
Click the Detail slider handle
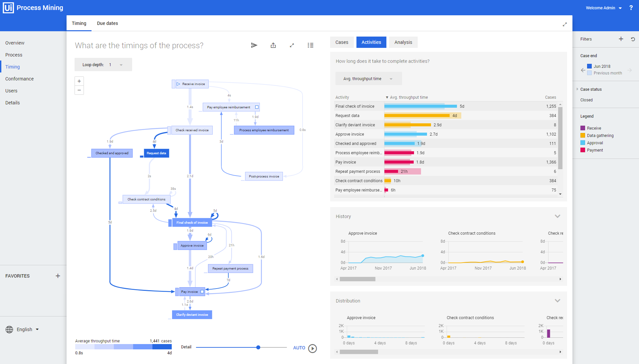coord(258,347)
